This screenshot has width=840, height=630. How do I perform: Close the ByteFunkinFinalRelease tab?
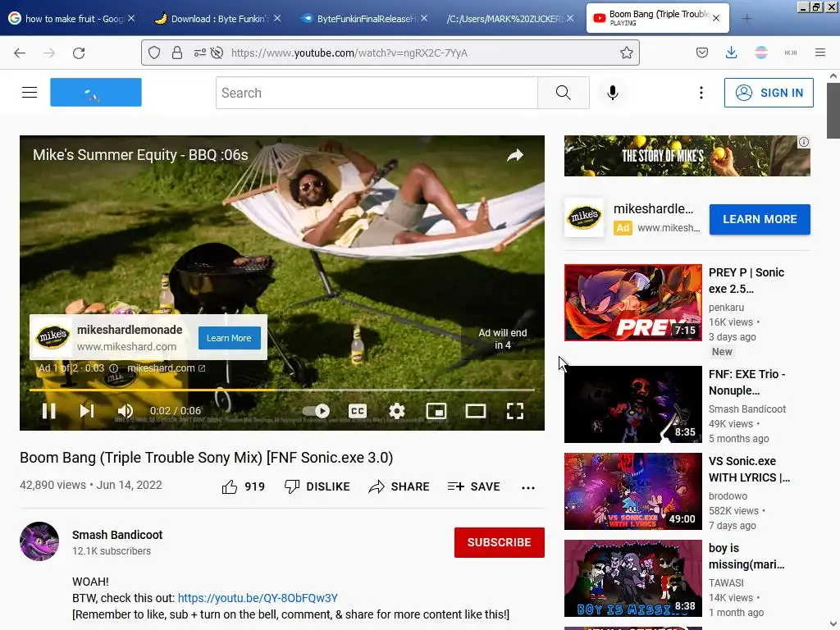click(x=424, y=18)
